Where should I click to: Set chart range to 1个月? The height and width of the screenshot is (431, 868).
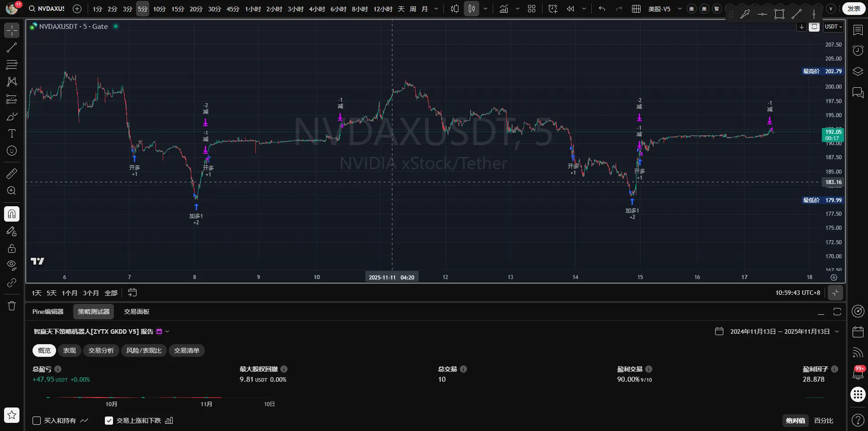(x=70, y=293)
